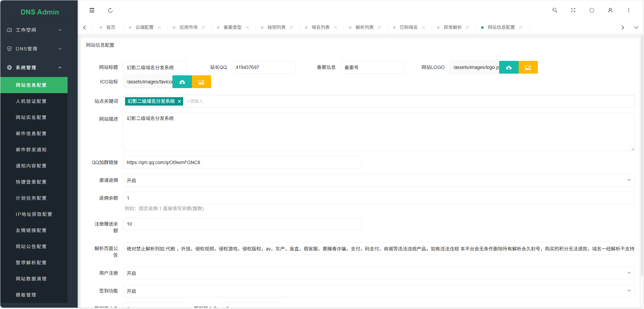
Task: Expand the 签到功能 dropdown
Action: [378, 291]
